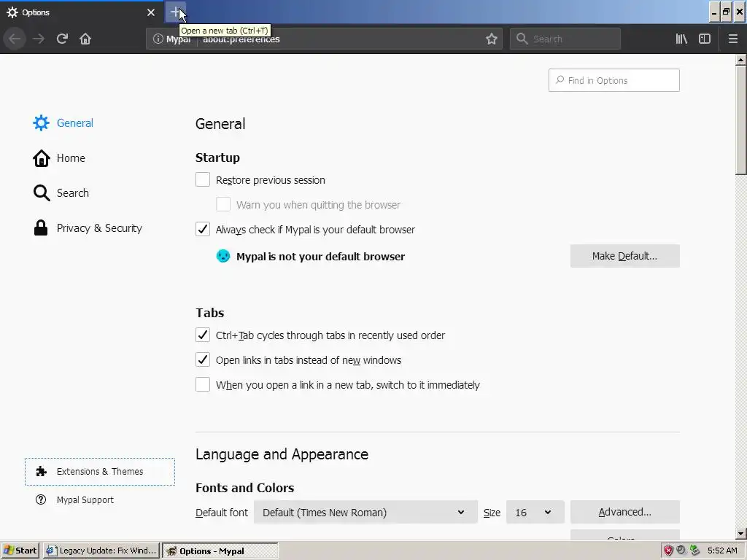Select the Options browser tab
Image resolution: width=747 pixels, height=560 pixels.
tap(81, 12)
